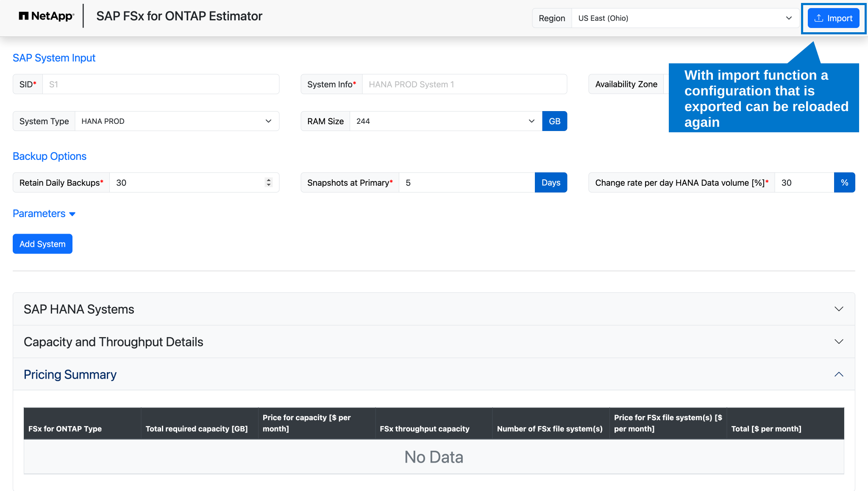Click the Retain Daily Backups stepper arrows
This screenshot has width=868, height=491.
point(268,183)
